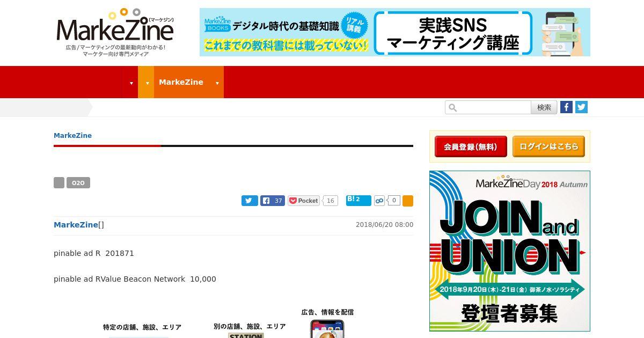Save the article using the Pocket button
Image resolution: width=644 pixels, height=338 pixels.
tap(304, 201)
